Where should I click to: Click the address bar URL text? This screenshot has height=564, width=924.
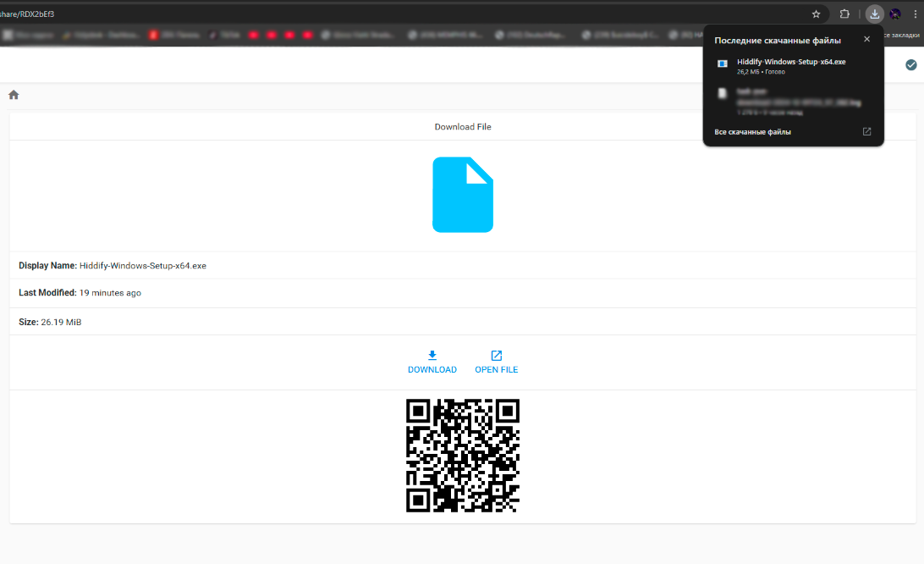27,14
